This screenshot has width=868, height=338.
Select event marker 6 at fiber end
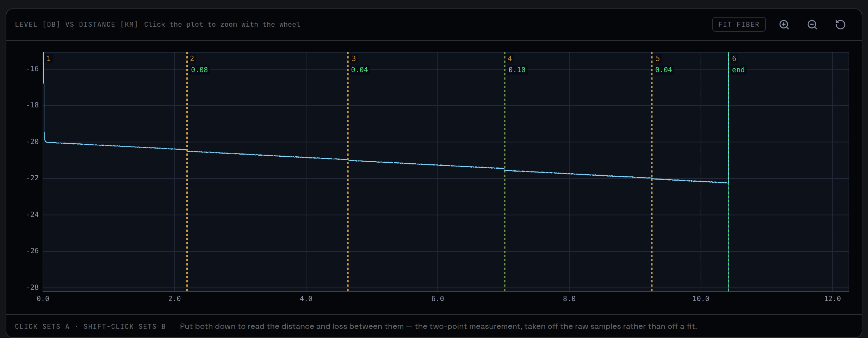(734, 58)
